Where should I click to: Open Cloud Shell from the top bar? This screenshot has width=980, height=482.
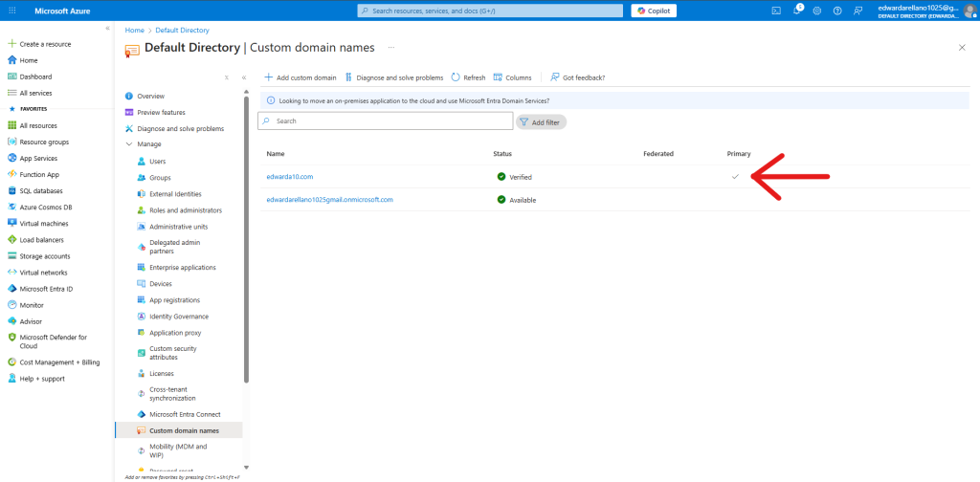click(776, 11)
